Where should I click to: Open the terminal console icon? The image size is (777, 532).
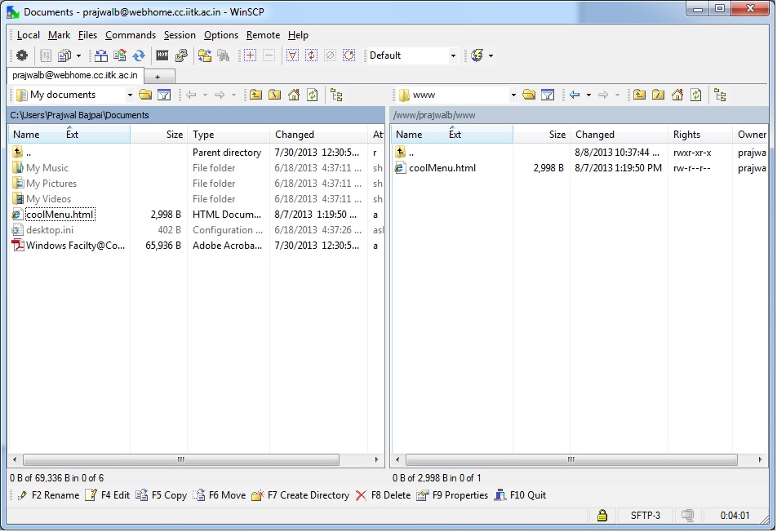click(162, 55)
